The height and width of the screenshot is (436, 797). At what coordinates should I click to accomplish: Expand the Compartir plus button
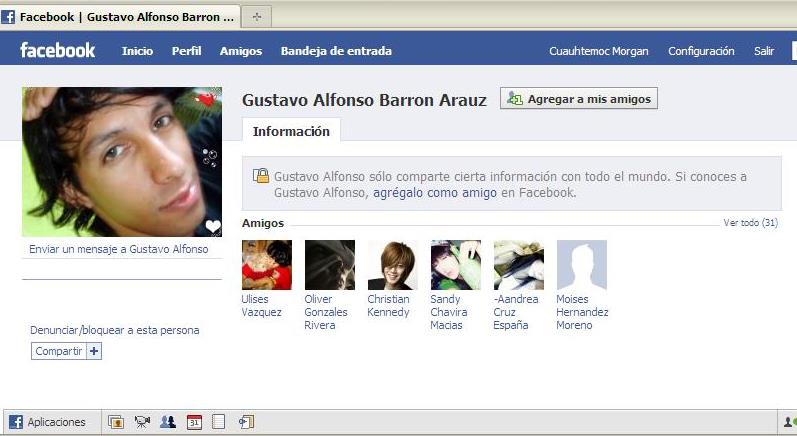coord(94,351)
